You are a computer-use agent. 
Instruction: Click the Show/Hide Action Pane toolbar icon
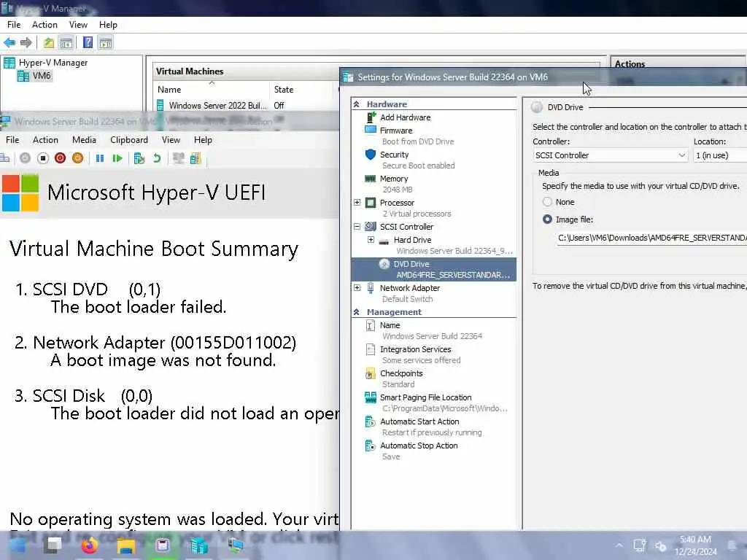coord(105,43)
